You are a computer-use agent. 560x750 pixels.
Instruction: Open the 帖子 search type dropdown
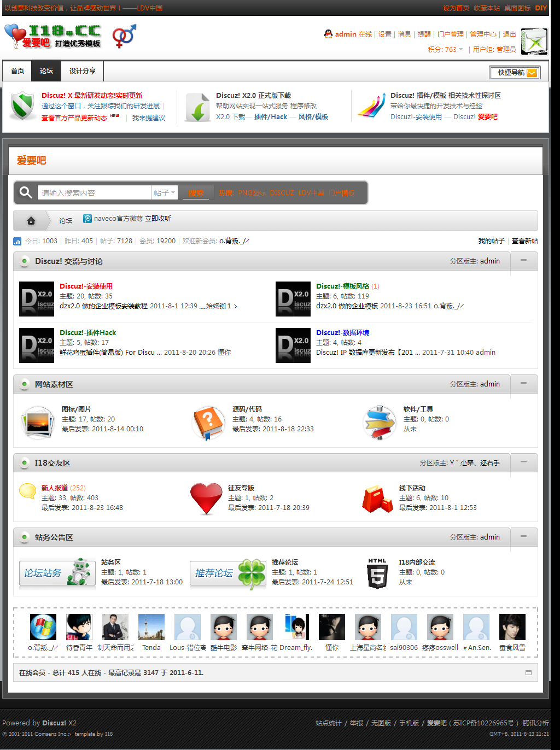point(165,192)
